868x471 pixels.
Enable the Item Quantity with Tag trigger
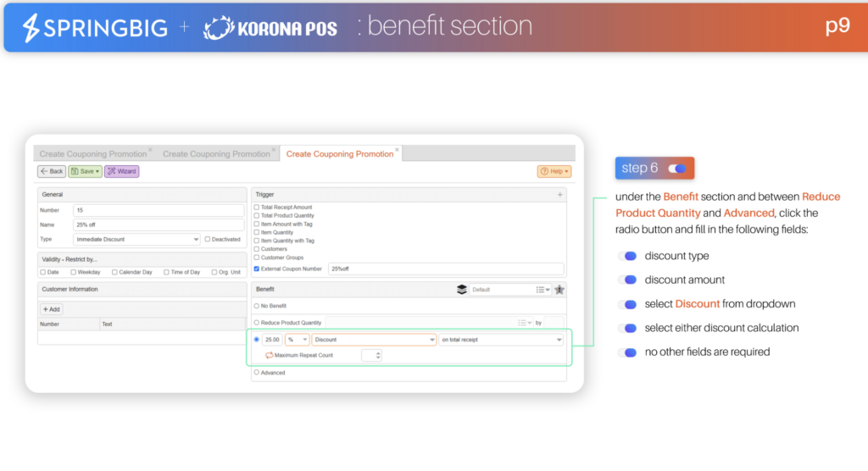256,241
